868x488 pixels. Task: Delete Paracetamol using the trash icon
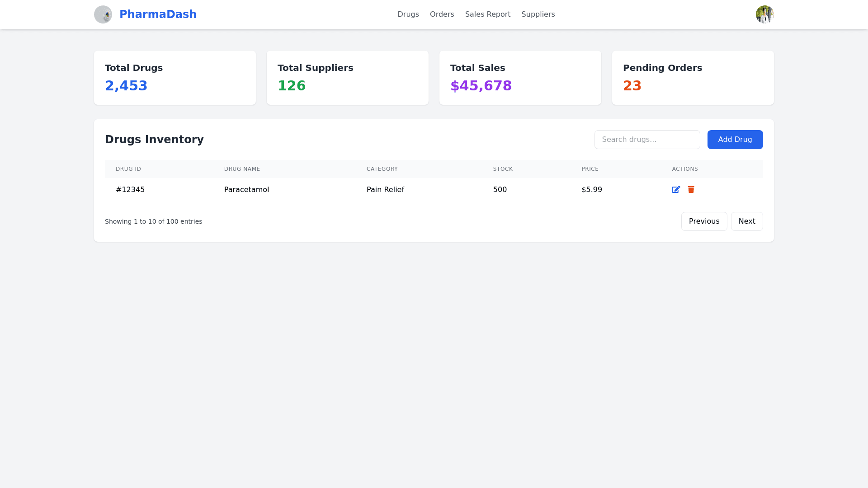(691, 190)
